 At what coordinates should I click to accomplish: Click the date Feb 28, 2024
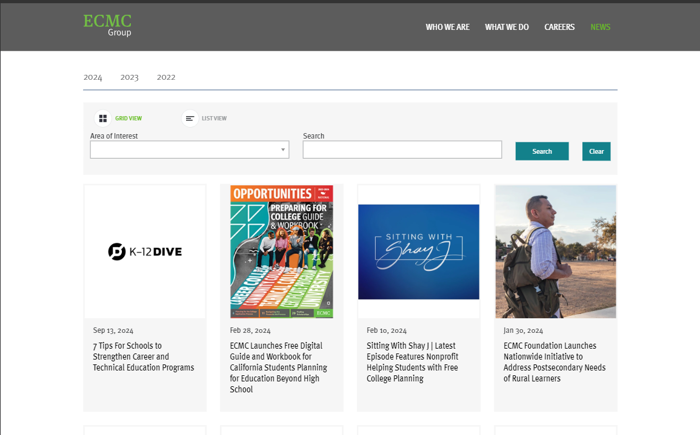coord(250,330)
